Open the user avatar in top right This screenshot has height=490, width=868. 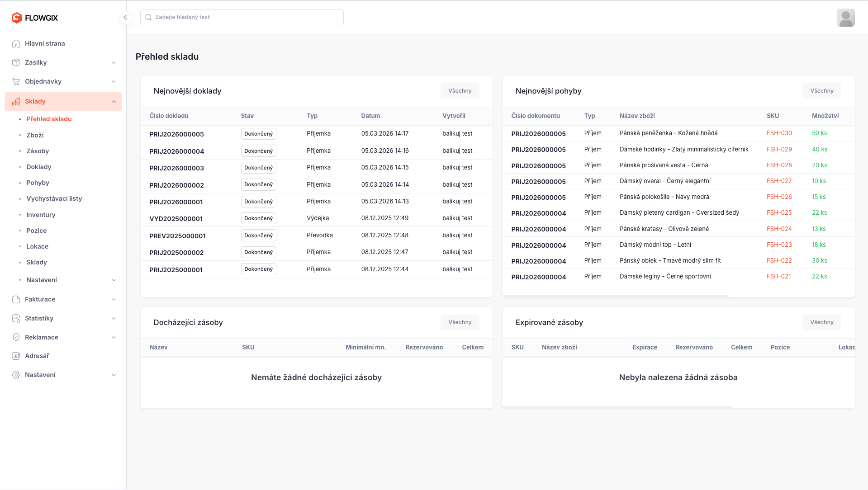coord(845,18)
